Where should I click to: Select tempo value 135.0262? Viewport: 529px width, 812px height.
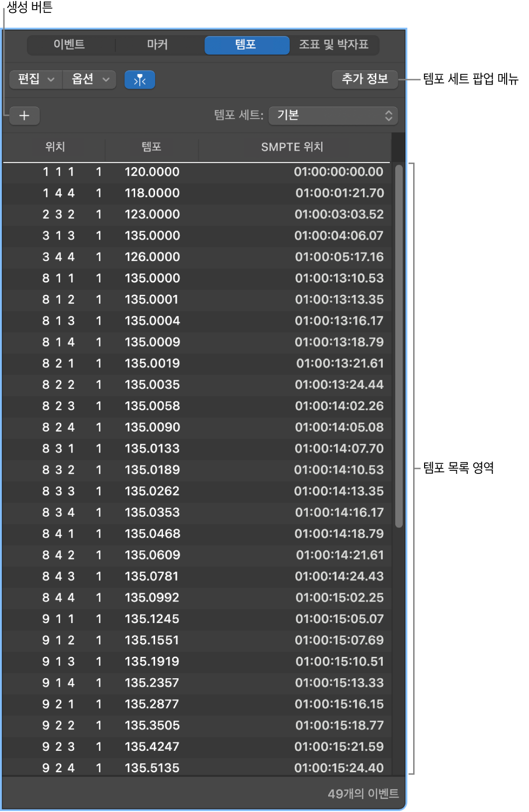pos(152,491)
